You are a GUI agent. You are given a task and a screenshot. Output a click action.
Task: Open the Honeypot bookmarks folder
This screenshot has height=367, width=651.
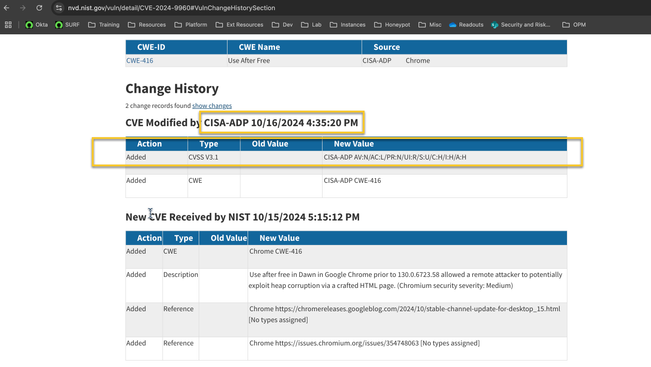[x=392, y=25]
